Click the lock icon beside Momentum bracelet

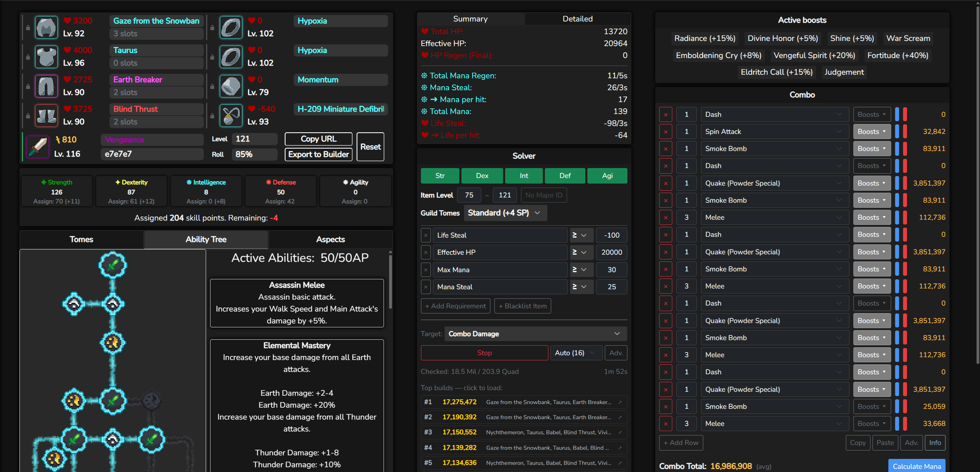click(212, 87)
